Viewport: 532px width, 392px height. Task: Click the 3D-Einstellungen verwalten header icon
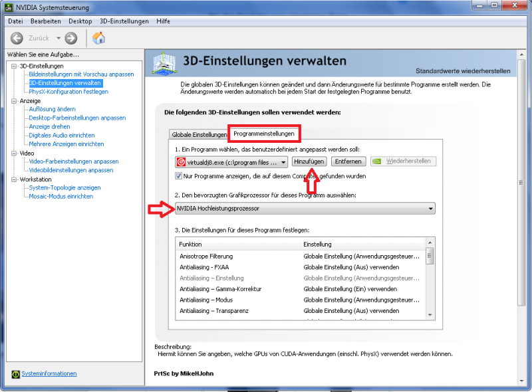point(164,63)
